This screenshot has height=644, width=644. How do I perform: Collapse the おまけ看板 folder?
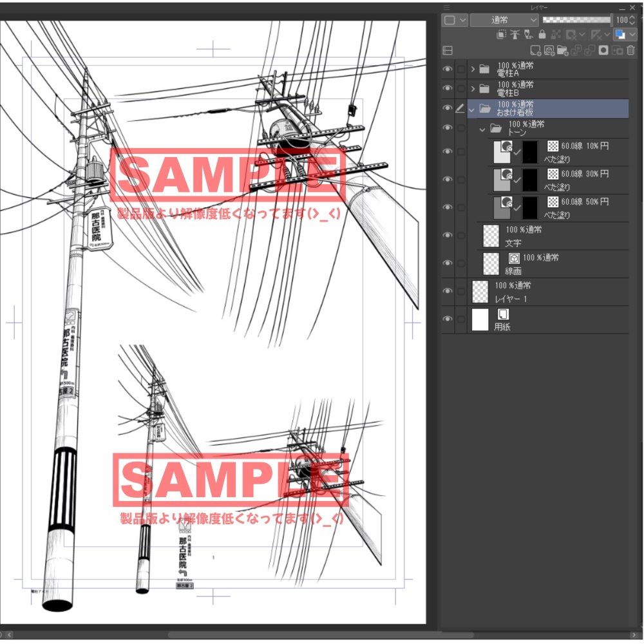click(471, 109)
